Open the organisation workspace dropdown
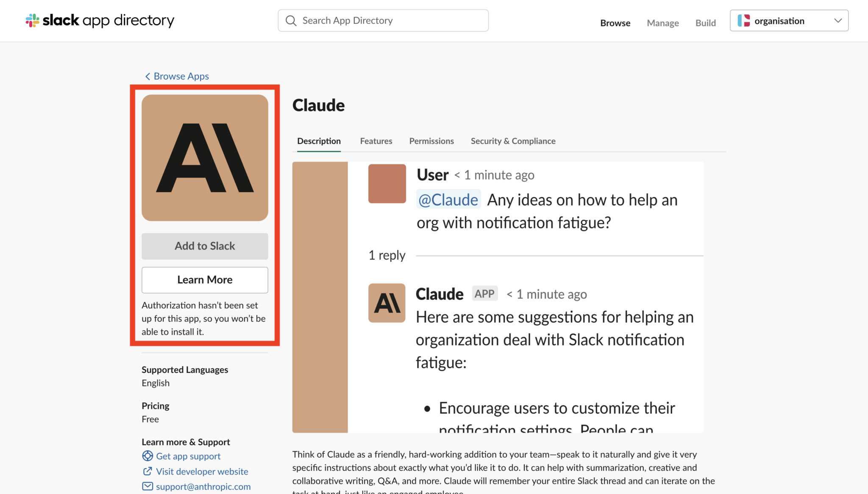The width and height of the screenshot is (868, 494). click(x=837, y=21)
